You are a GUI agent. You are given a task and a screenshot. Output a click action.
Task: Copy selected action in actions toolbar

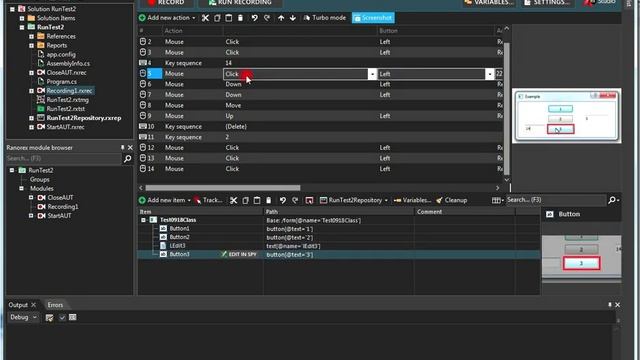[217, 18]
